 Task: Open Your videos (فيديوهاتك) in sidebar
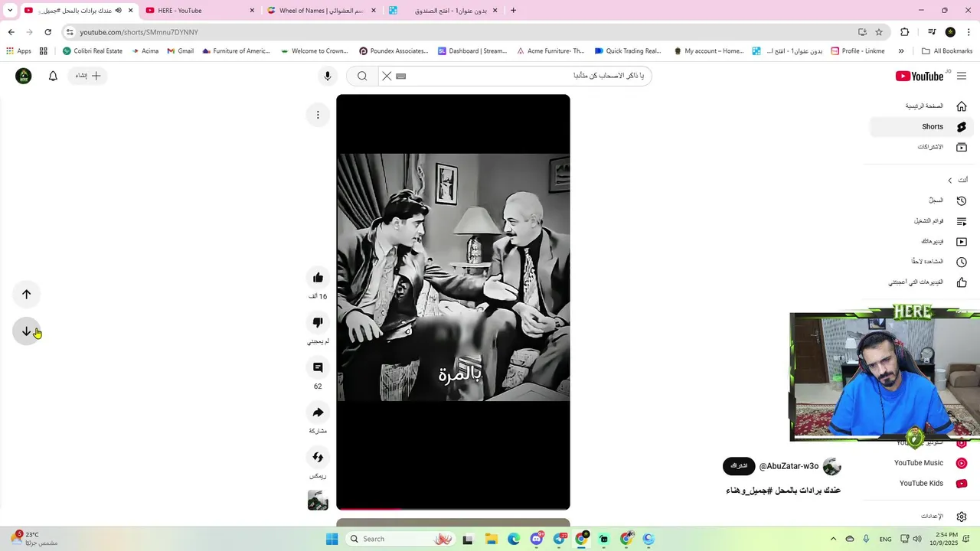tap(922, 241)
